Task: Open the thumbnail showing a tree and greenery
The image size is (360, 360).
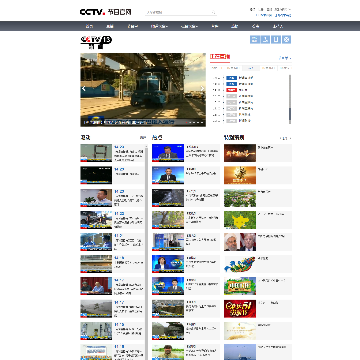Action: [168, 220]
